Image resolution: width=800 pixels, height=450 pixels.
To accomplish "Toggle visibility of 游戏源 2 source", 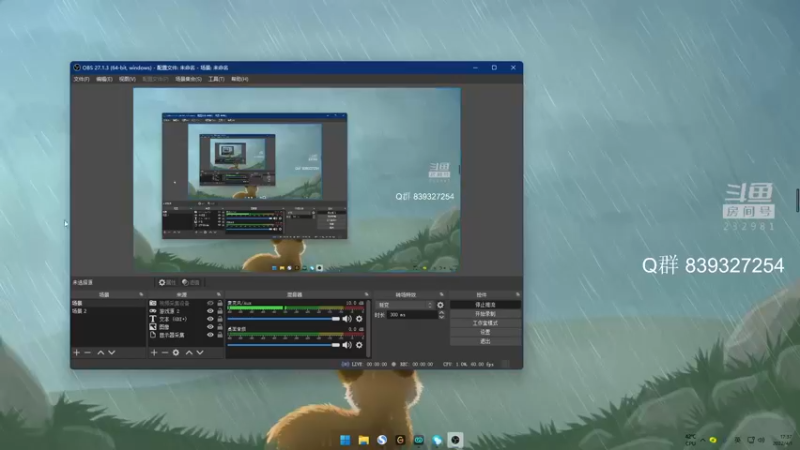I will tap(210, 311).
